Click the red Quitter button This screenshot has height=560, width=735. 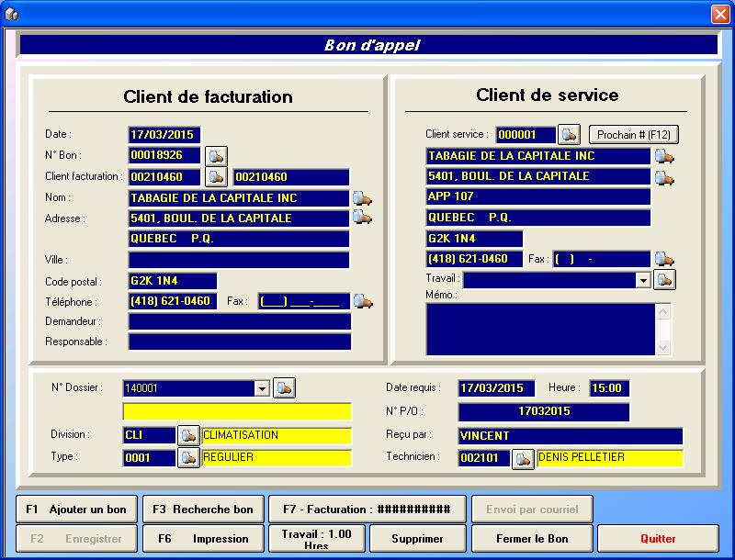click(x=658, y=539)
